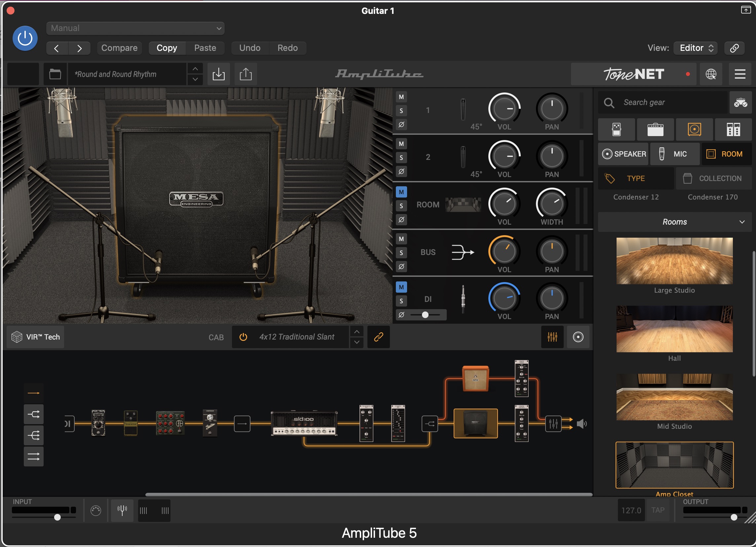Open the hamburger main menu

click(740, 74)
